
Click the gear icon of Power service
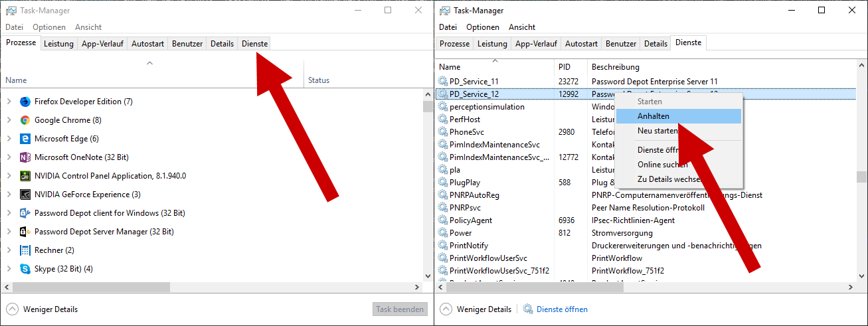pyautogui.click(x=443, y=232)
